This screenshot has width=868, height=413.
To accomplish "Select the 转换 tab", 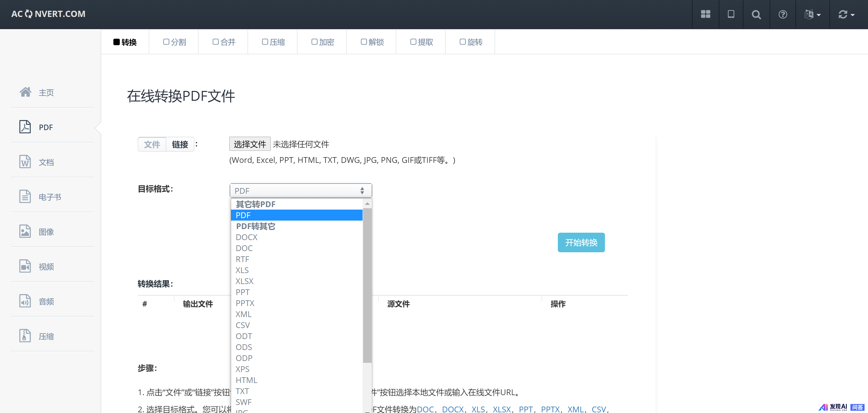I will coord(125,42).
